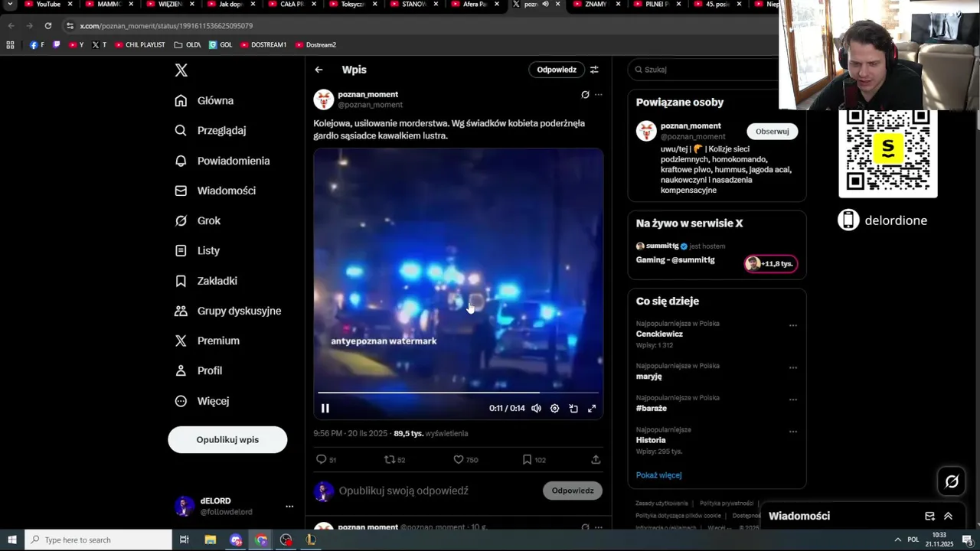Click +11,8 tys. listeners badge

click(771, 264)
